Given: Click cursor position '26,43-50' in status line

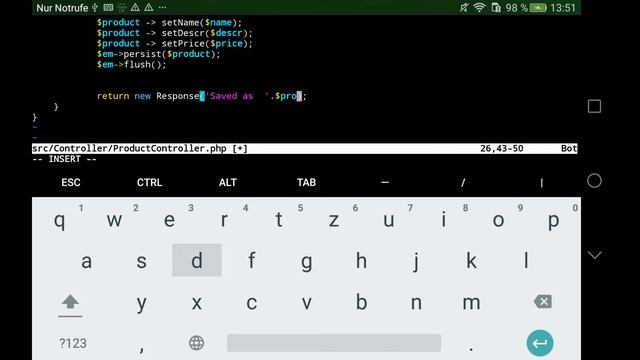Looking at the screenshot, I should (x=502, y=149).
